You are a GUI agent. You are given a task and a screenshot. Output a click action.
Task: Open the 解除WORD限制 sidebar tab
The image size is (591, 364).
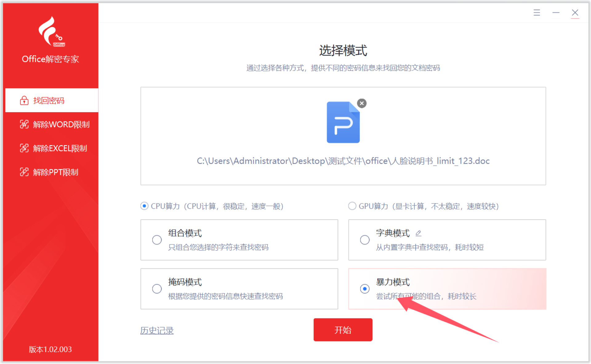coord(52,124)
